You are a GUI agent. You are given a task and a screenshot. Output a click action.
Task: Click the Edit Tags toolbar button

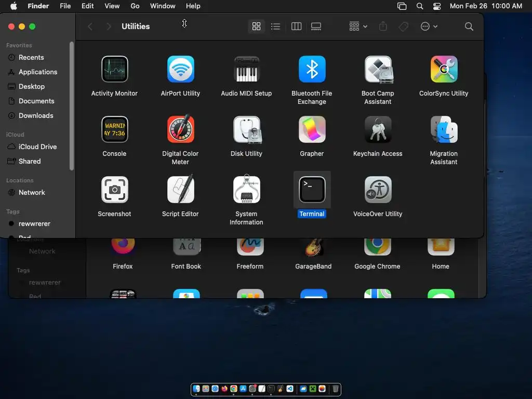pyautogui.click(x=403, y=26)
